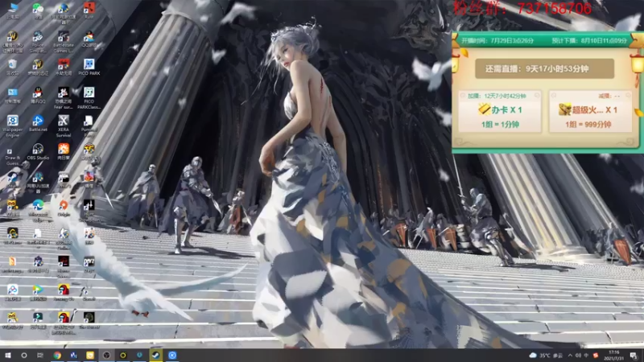
Task: Launch PICO PARK Classic shortcut
Action: (x=89, y=97)
